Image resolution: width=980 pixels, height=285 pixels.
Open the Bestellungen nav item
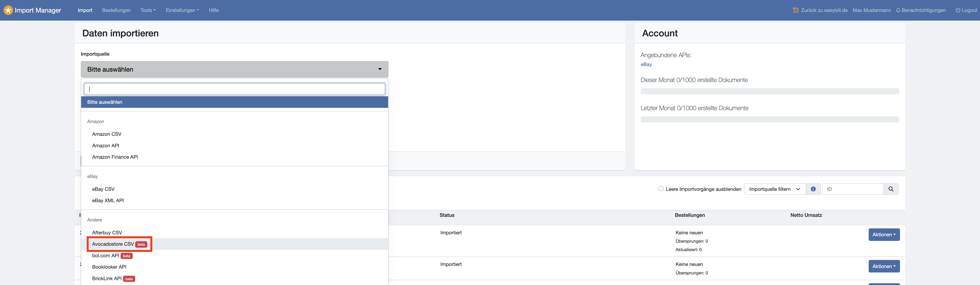116,10
